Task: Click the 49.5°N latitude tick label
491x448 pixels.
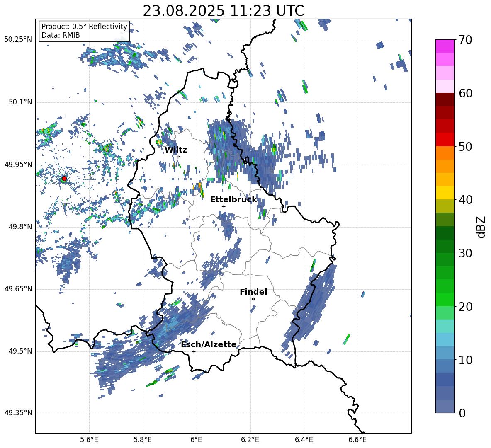Action: point(20,351)
